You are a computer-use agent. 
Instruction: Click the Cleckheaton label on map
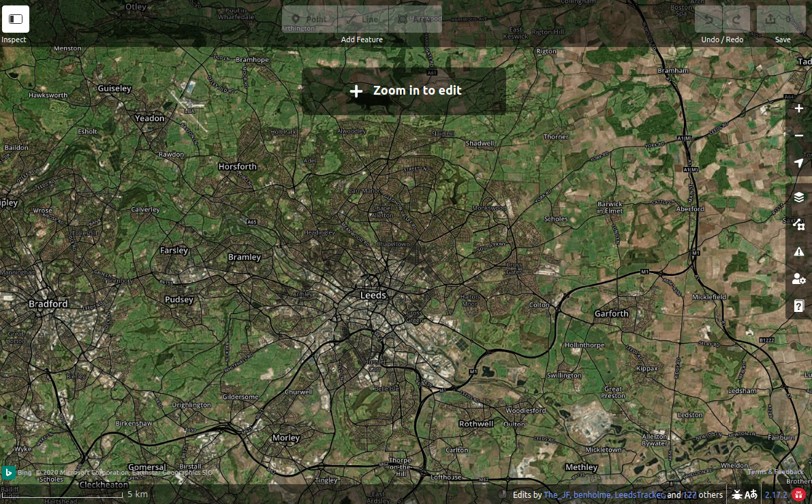click(104, 485)
